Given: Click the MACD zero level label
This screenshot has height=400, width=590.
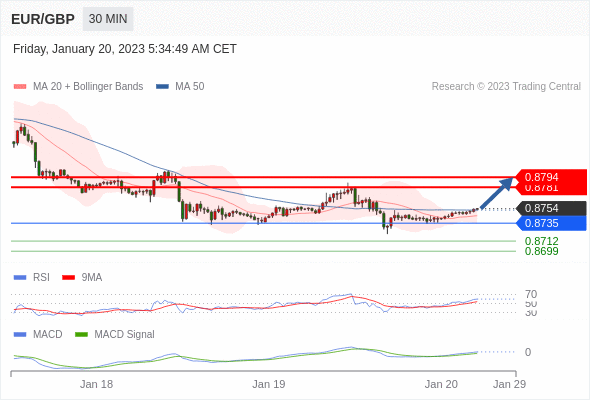Looking at the screenshot, I should 528,352.
